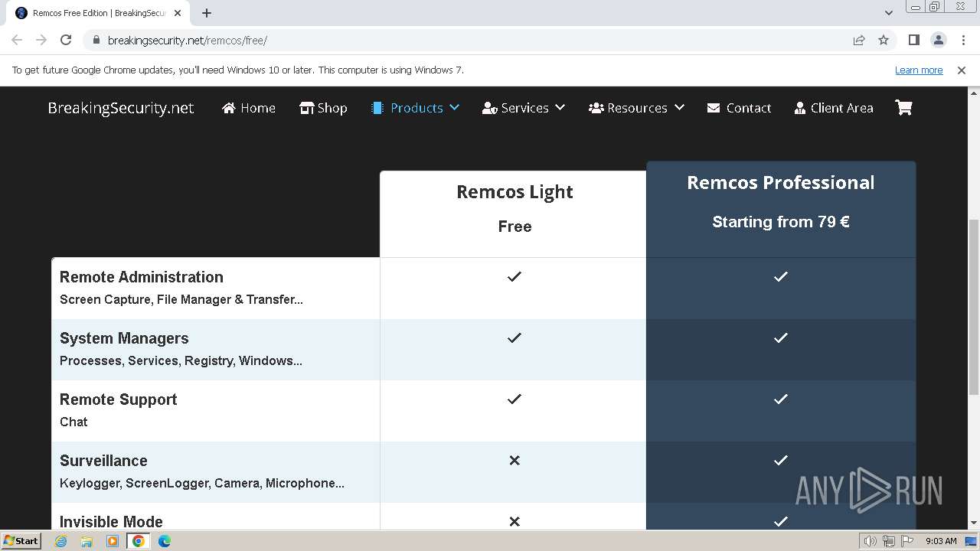Launch Internet Explorer from taskbar
This screenshot has height=551, width=980.
pyautogui.click(x=61, y=541)
